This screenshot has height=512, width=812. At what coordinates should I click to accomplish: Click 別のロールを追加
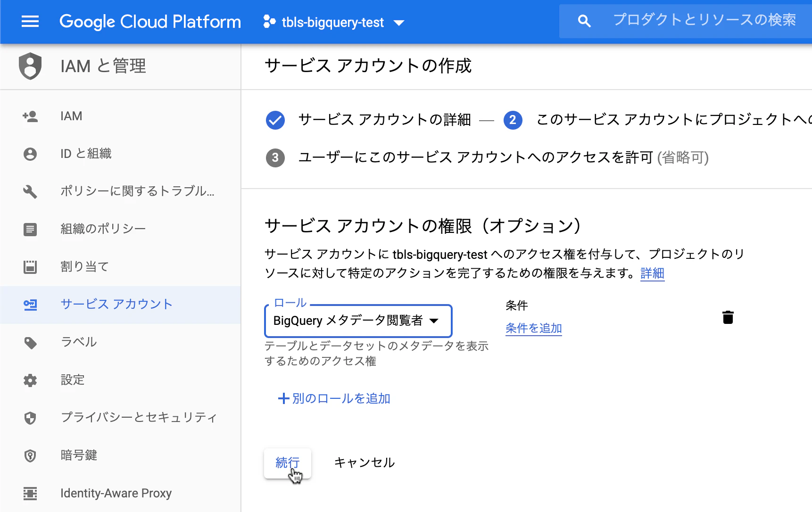click(334, 399)
